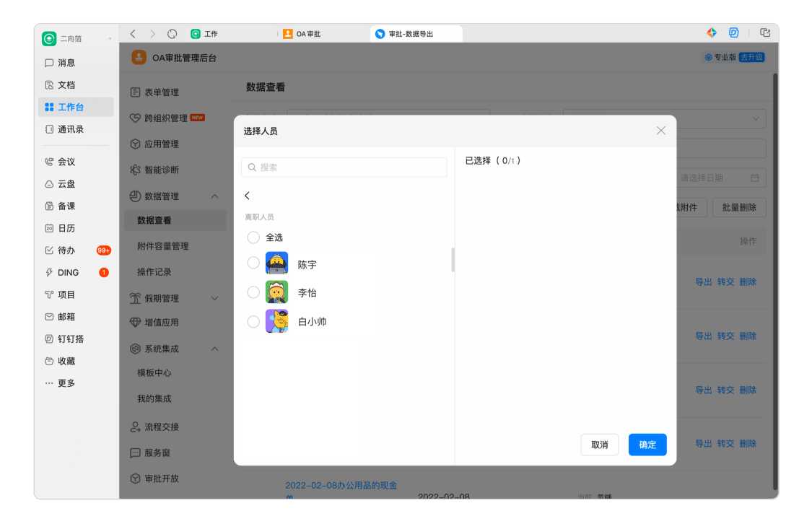
Task: Click the 取消 cancel button
Action: (599, 445)
